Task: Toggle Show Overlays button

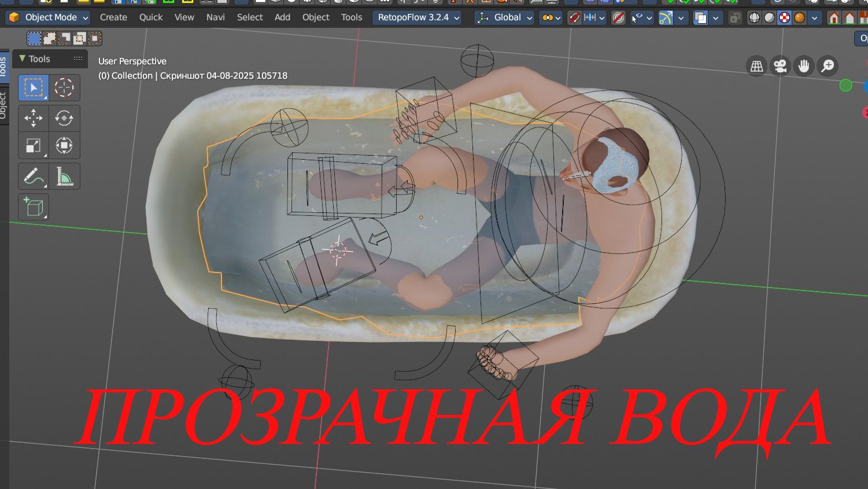Action: coord(700,18)
